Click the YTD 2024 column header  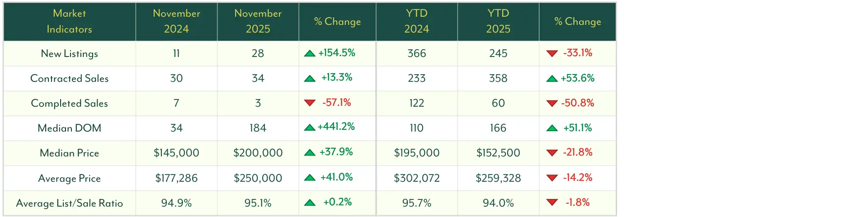pos(416,21)
